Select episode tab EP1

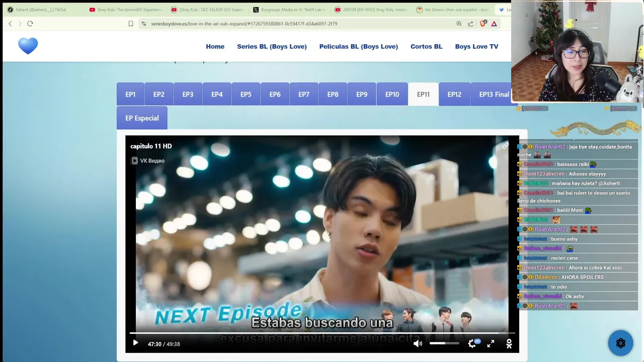click(x=130, y=94)
